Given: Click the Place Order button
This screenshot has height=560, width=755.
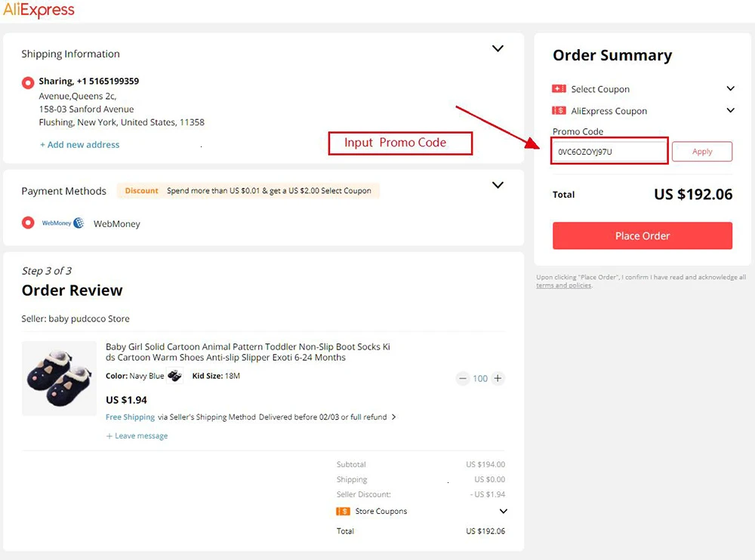Looking at the screenshot, I should point(643,236).
